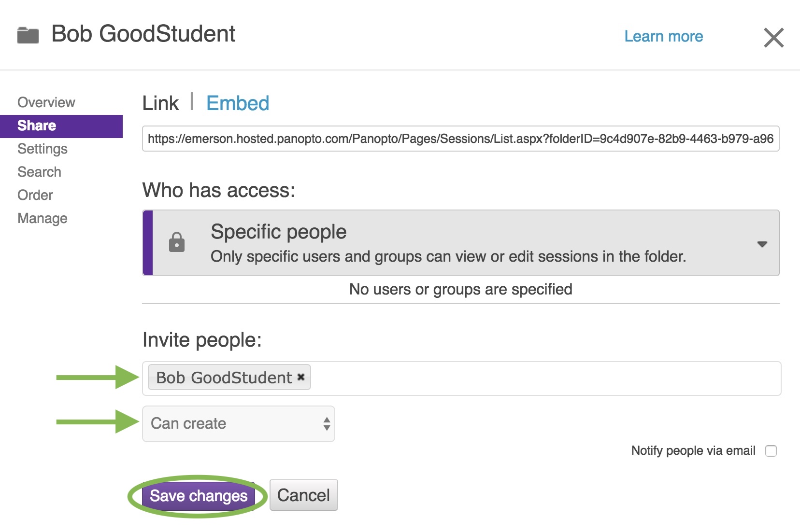Switch to the Order sidebar item
The height and width of the screenshot is (532, 800).
coord(35,195)
